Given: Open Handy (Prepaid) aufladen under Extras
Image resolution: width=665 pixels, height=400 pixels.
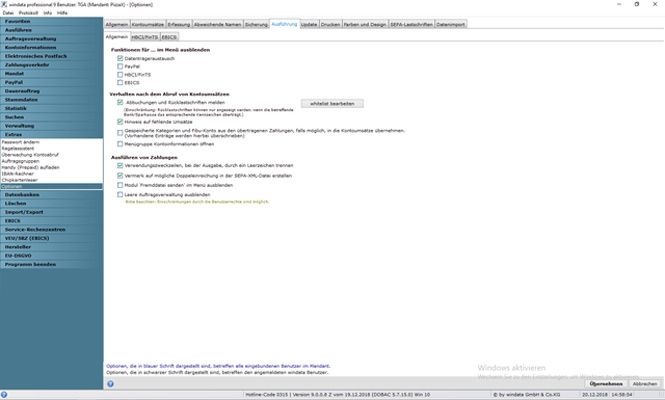Looking at the screenshot, I should pos(31,167).
